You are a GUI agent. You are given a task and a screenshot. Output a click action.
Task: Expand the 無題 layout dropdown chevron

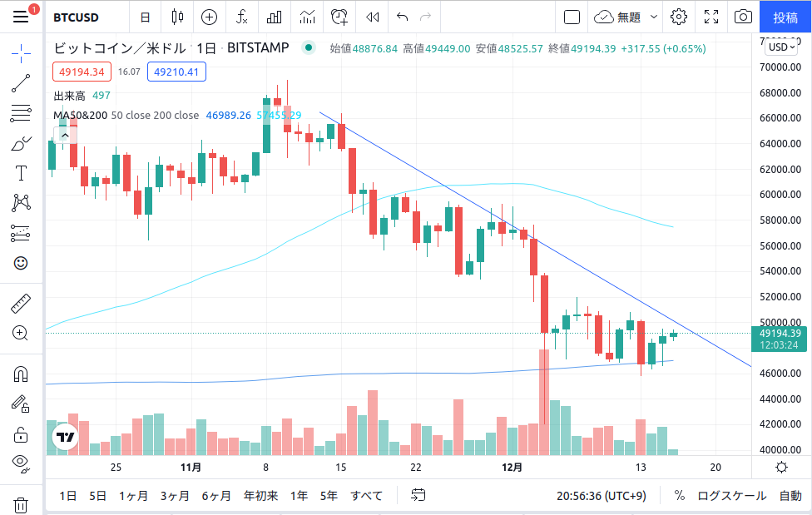(654, 17)
